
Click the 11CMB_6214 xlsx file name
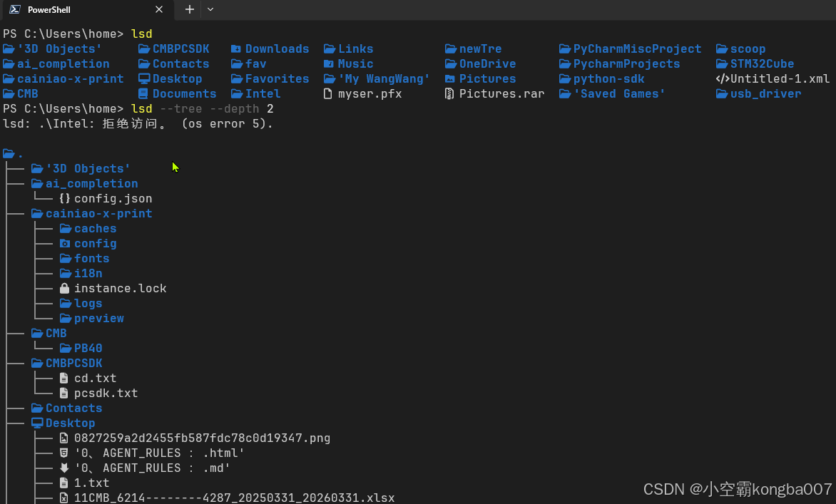(234, 498)
